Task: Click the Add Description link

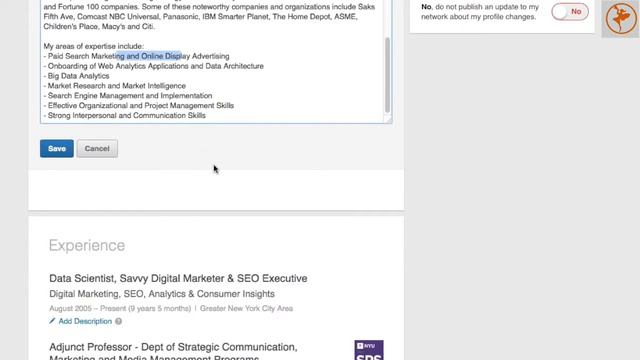Action: [x=85, y=321]
